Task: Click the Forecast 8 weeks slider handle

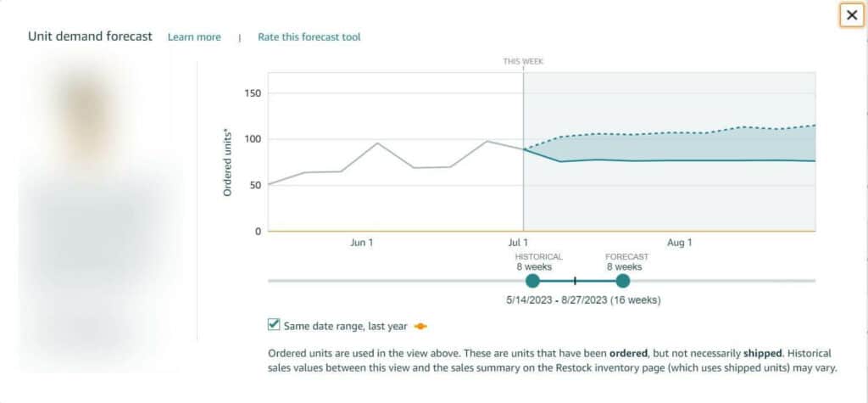Action: click(x=623, y=281)
